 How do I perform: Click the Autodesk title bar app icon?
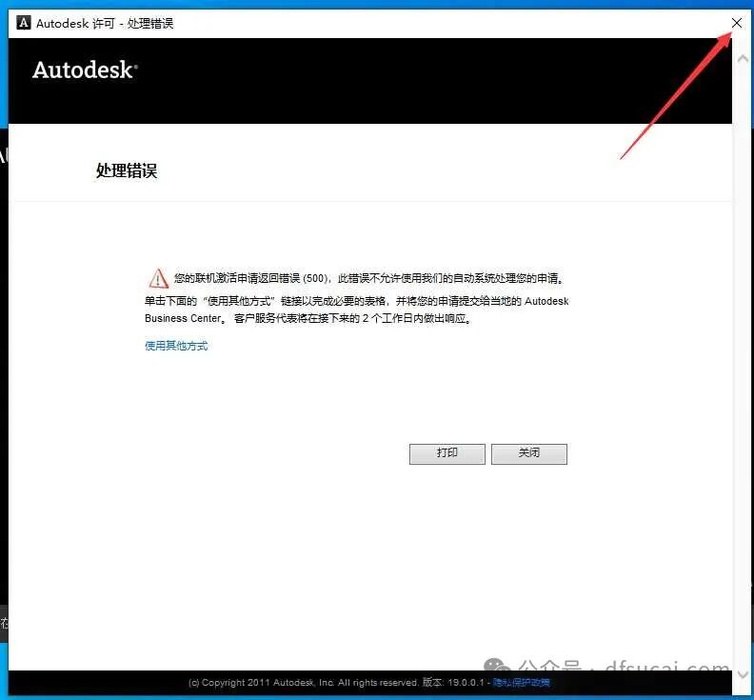pos(24,23)
